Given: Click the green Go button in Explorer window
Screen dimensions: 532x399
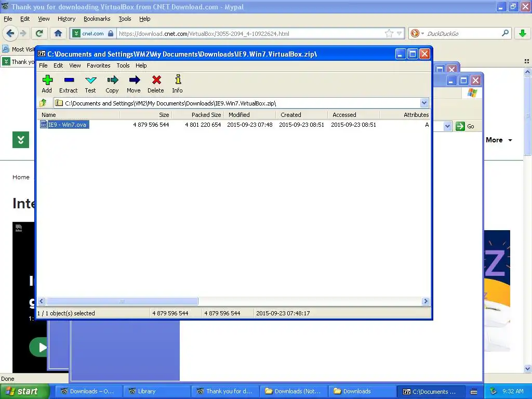Looking at the screenshot, I should pyautogui.click(x=465, y=126).
